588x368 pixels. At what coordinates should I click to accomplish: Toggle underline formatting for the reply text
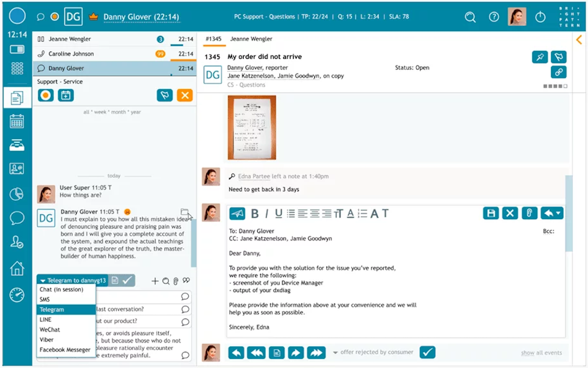[x=279, y=213]
